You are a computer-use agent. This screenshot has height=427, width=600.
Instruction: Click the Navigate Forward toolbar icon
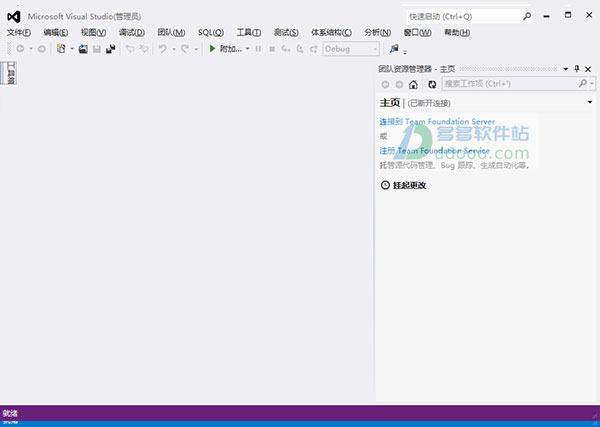click(42, 49)
